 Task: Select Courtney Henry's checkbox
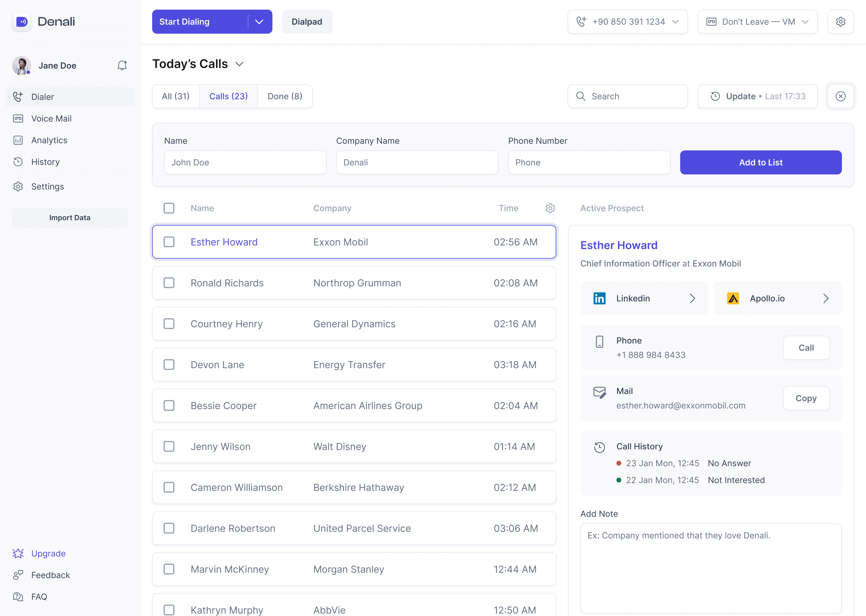click(169, 324)
